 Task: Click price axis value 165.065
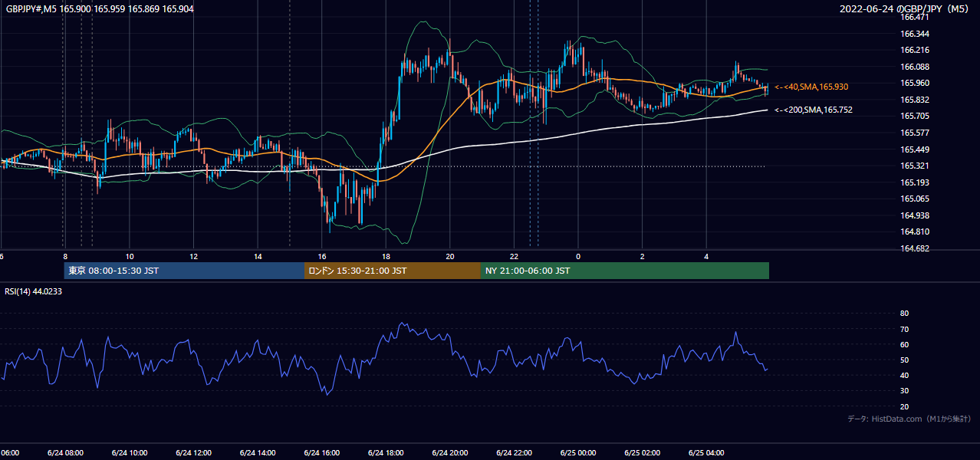point(915,199)
